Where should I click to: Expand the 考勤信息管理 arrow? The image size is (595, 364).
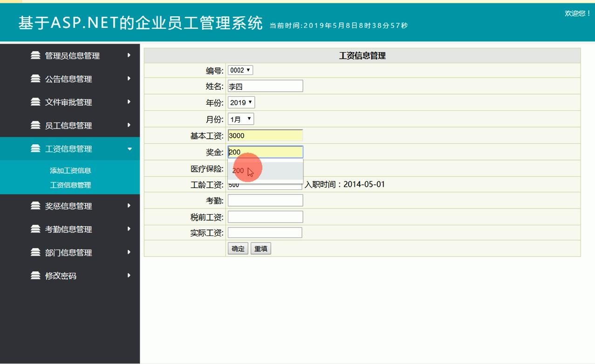129,229
